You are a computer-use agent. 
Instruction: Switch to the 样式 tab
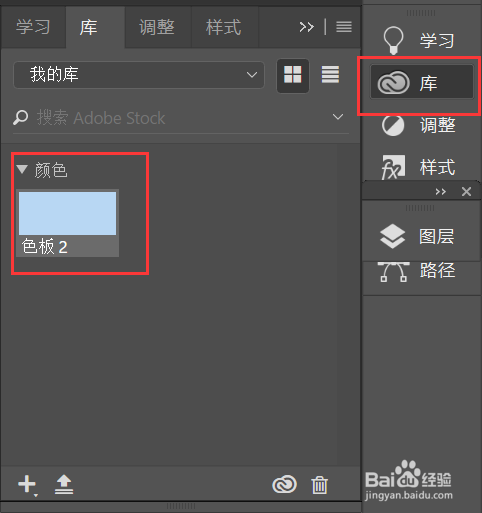click(224, 27)
